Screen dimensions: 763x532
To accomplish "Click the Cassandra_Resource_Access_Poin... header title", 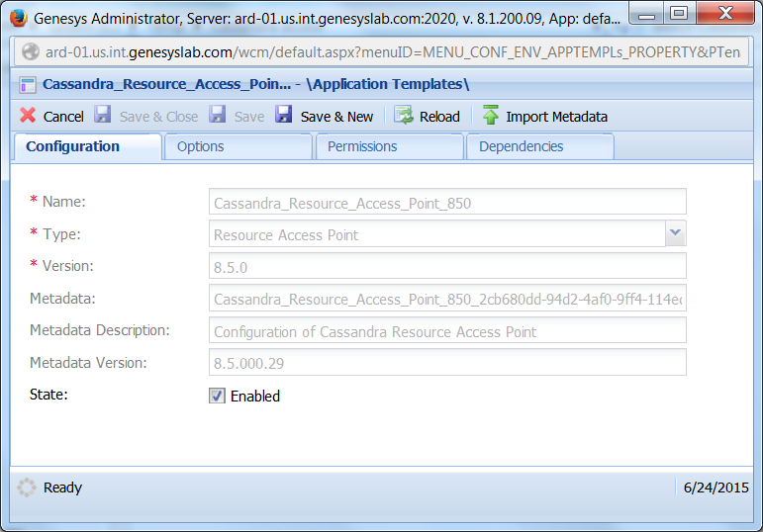I will tap(166, 84).
